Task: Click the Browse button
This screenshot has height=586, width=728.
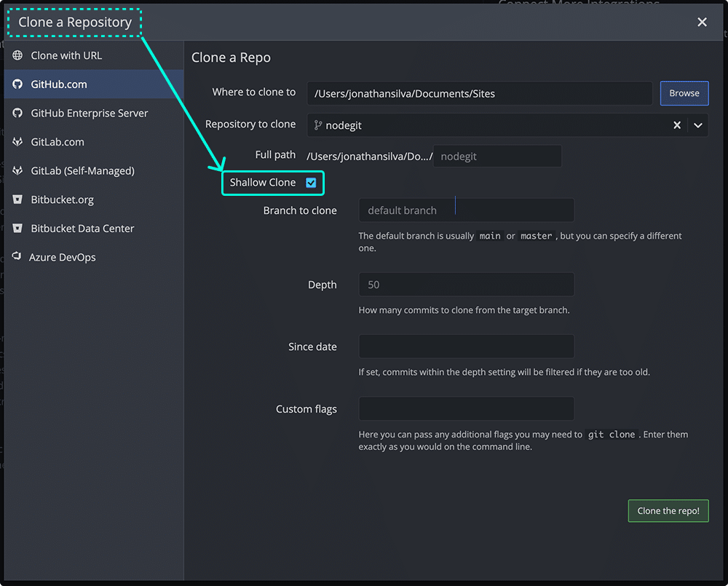Action: pos(684,93)
